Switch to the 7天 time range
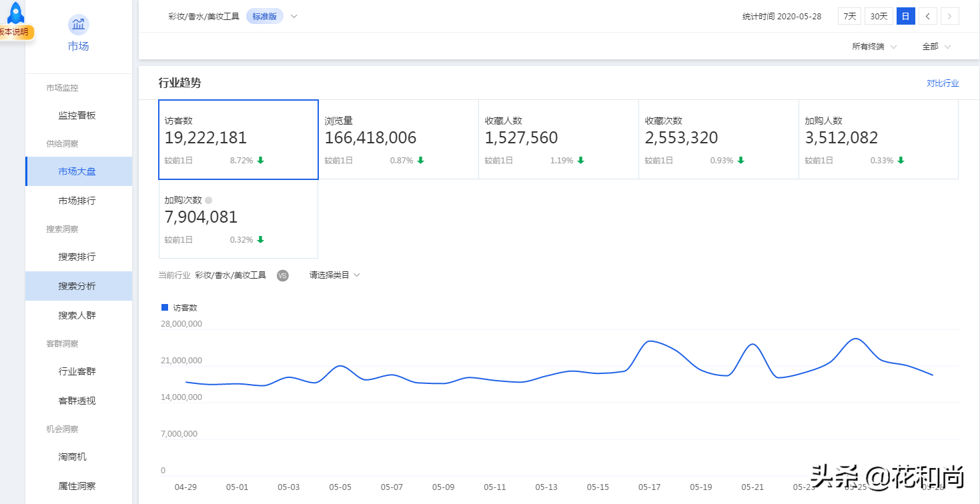 tap(850, 17)
